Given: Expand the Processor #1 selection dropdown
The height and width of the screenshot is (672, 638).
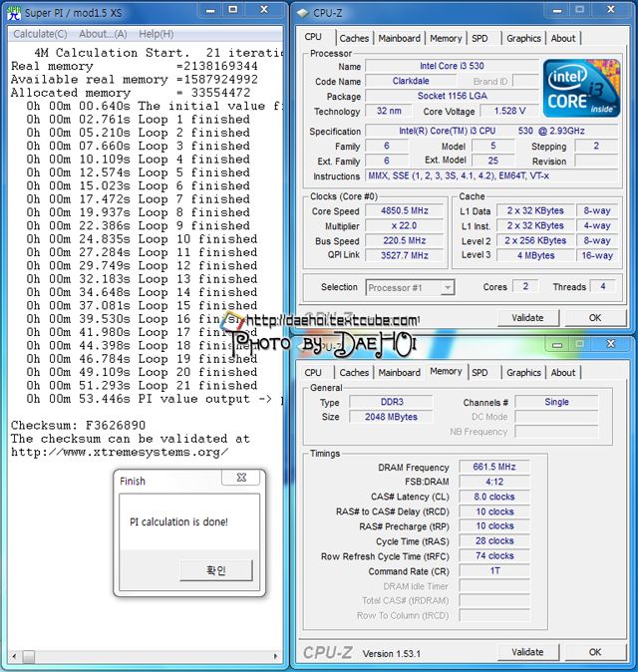Looking at the screenshot, I should click(448, 287).
